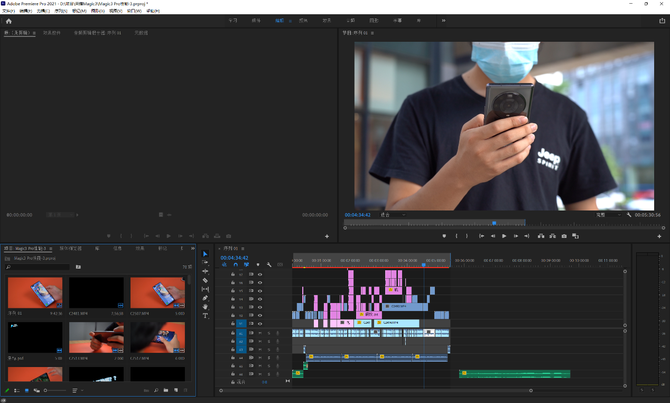The height and width of the screenshot is (403, 670).
Task: Select the Type tool
Action: 206,316
